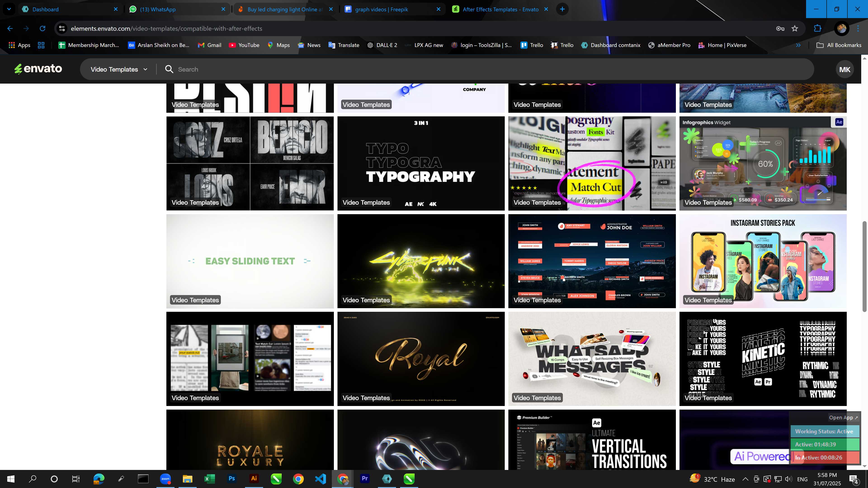The image size is (868, 488).
Task: Show hidden system tray icons
Action: coord(745,479)
